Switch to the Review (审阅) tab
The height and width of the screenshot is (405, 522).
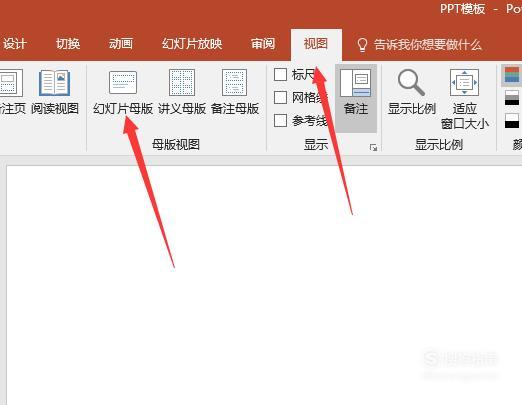[263, 44]
